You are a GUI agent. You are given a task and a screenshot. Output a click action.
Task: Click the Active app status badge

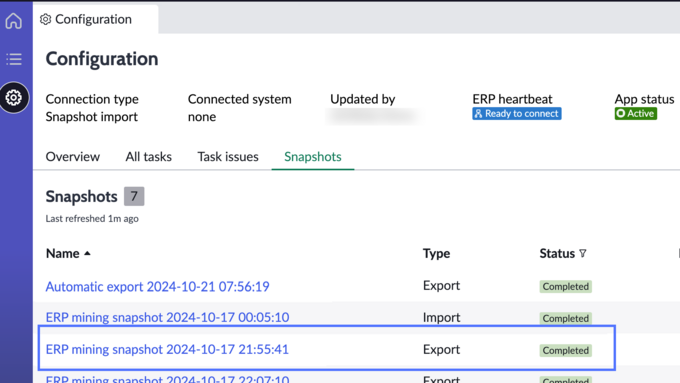pyautogui.click(x=635, y=114)
